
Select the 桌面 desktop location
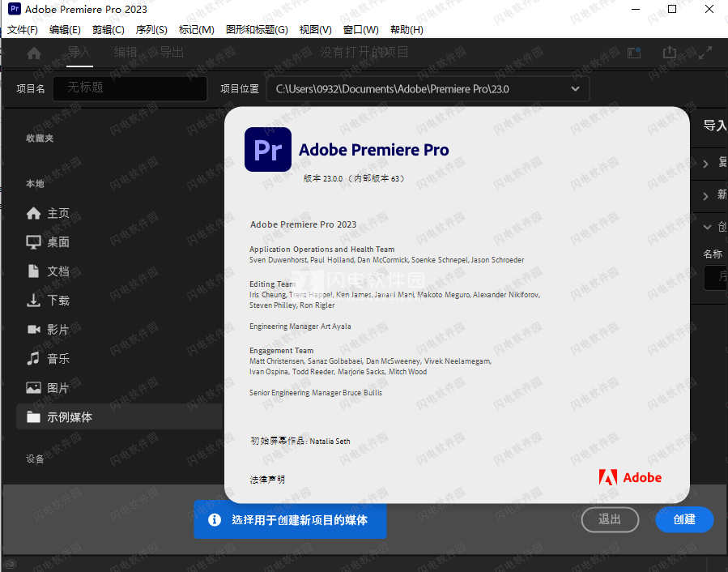[x=49, y=242]
